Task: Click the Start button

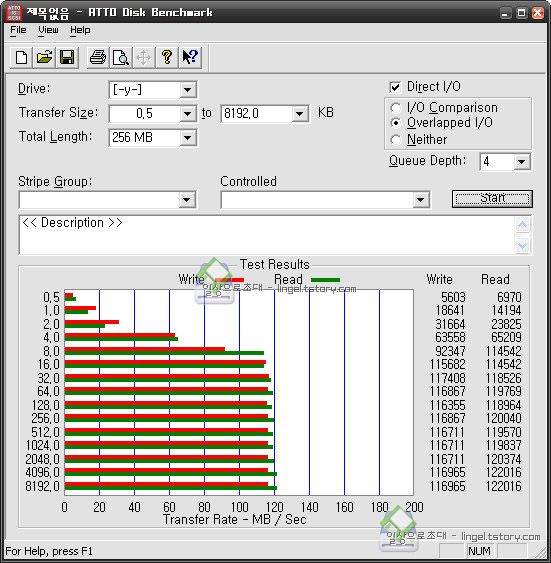Action: click(492, 199)
